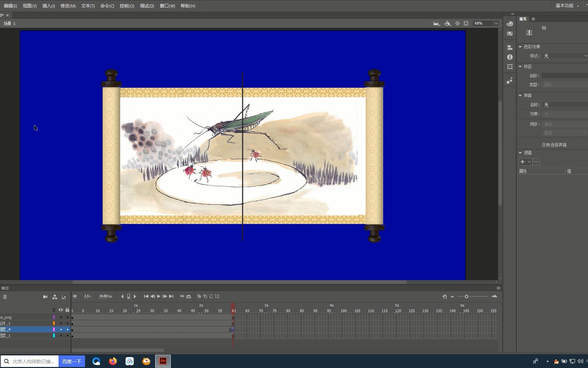Toggle Onion Skin Outlines button
The width and height of the screenshot is (588, 368).
pyautogui.click(x=205, y=296)
